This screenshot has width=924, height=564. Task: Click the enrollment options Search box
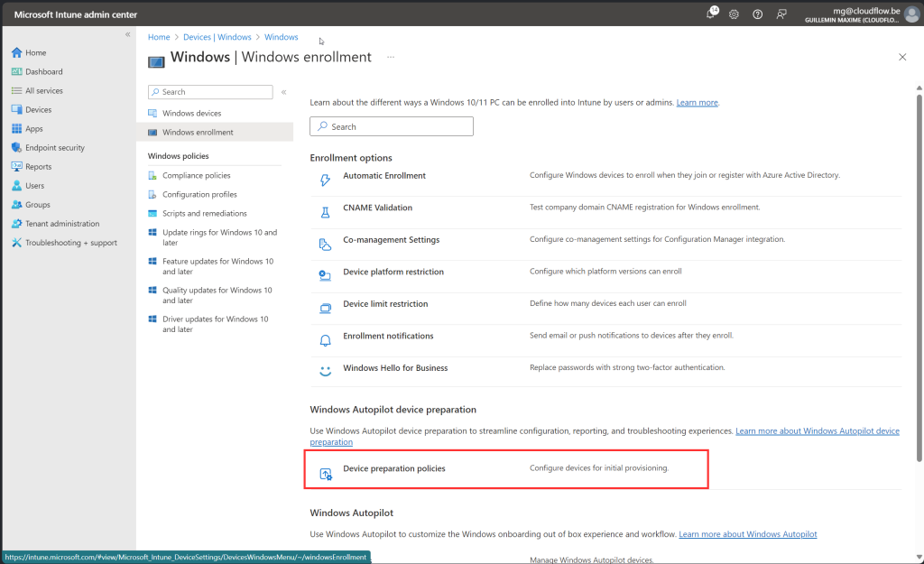(392, 126)
